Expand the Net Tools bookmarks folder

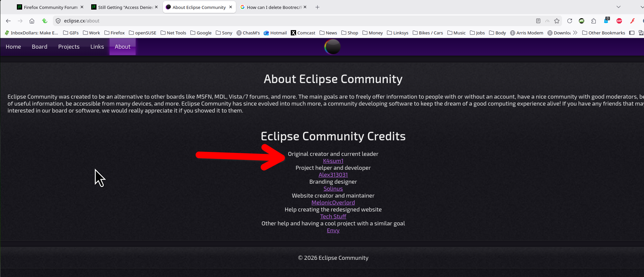[173, 33]
